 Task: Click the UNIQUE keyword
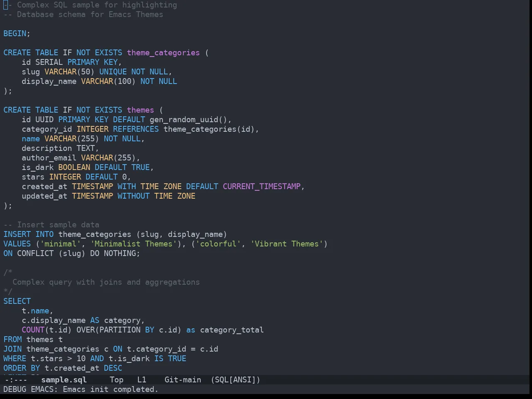(x=113, y=72)
